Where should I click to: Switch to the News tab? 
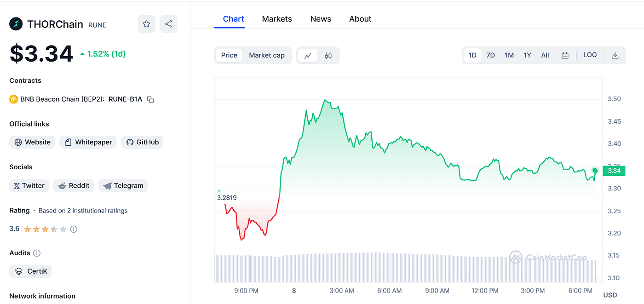pos(321,19)
